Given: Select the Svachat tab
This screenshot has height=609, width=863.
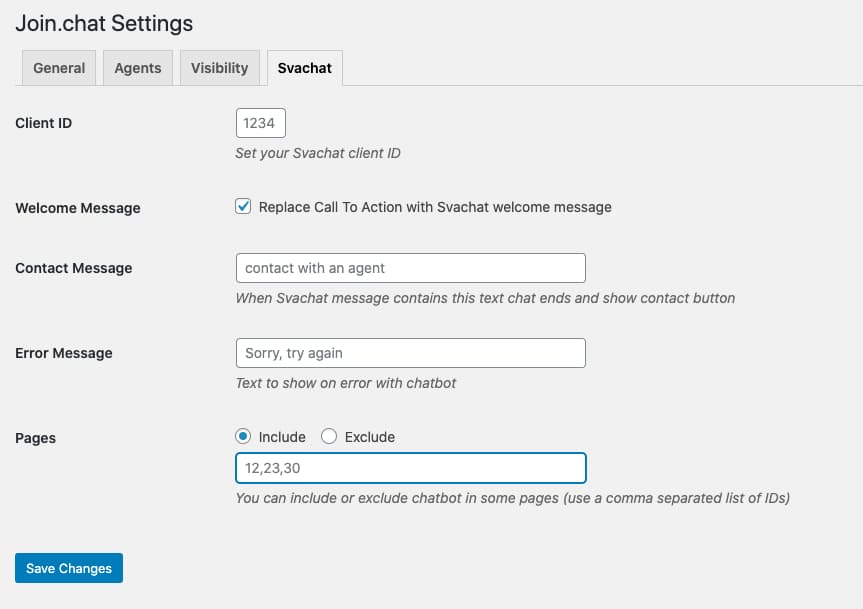Looking at the screenshot, I should point(305,68).
